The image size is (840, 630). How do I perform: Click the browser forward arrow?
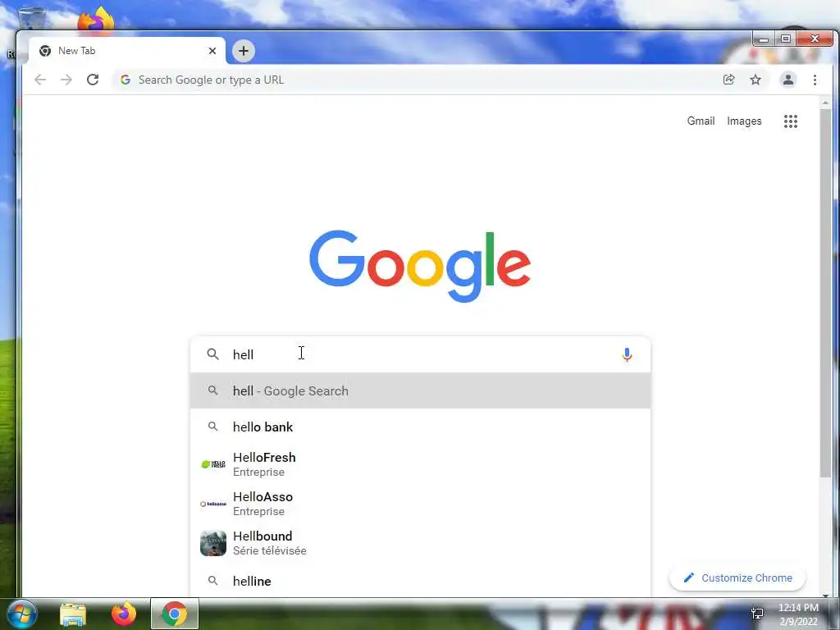(66, 80)
